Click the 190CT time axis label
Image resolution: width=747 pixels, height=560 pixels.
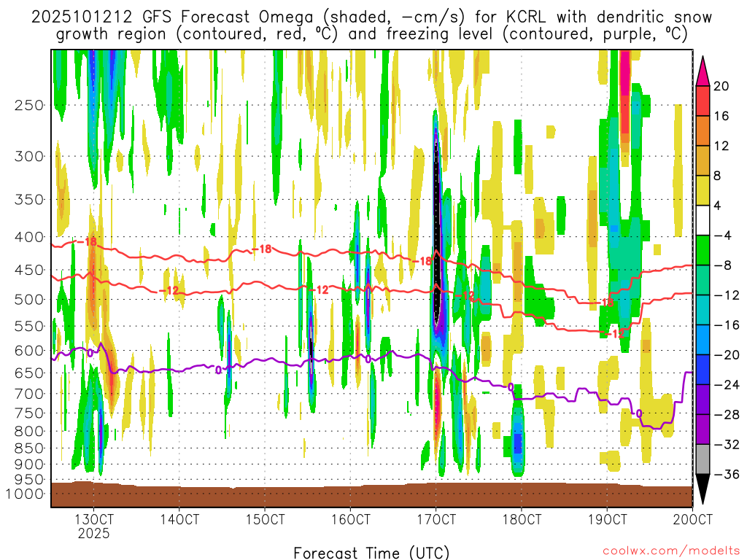coord(607,519)
